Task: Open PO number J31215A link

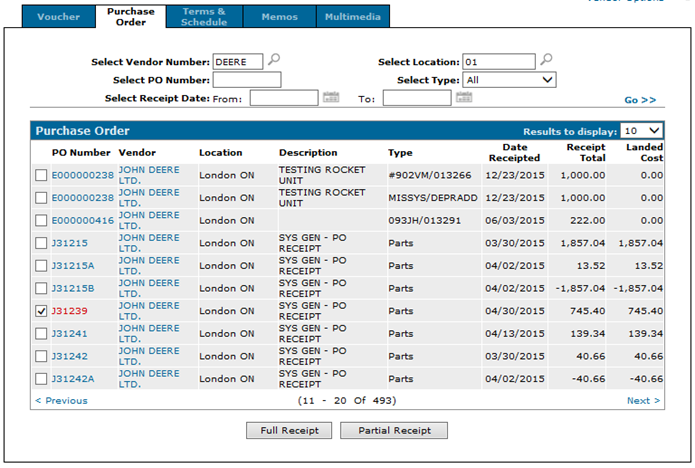Action: click(x=73, y=265)
